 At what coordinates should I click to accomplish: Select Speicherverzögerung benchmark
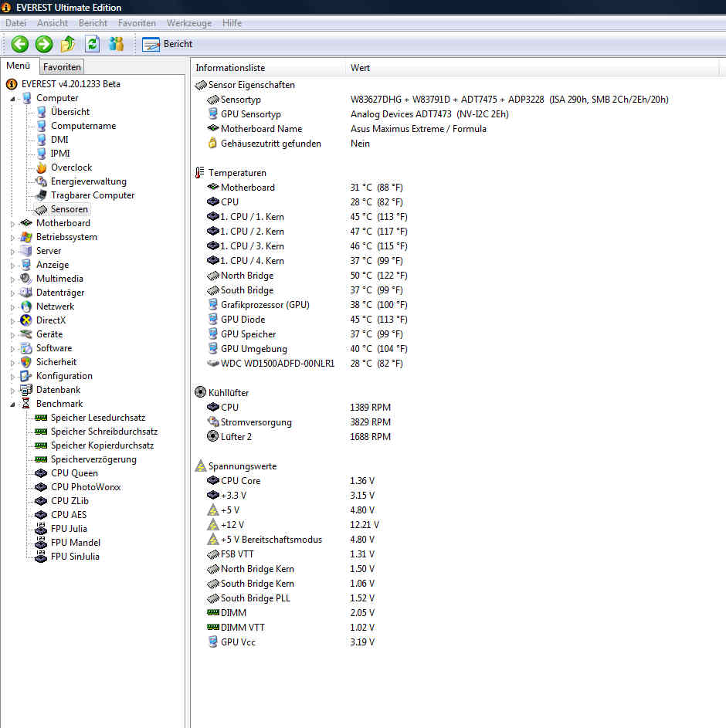[93, 459]
